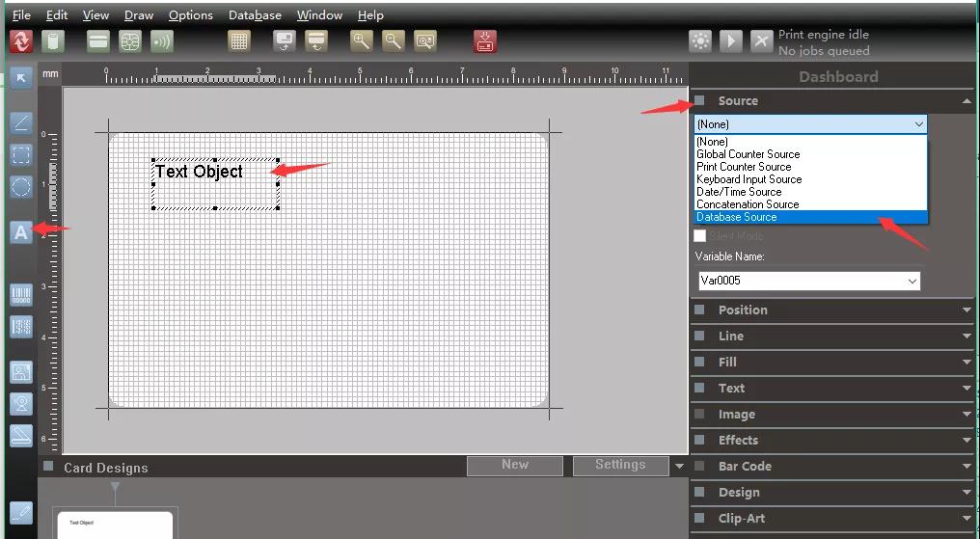
Task: Click the magnetic stripe card icon
Action: click(98, 41)
